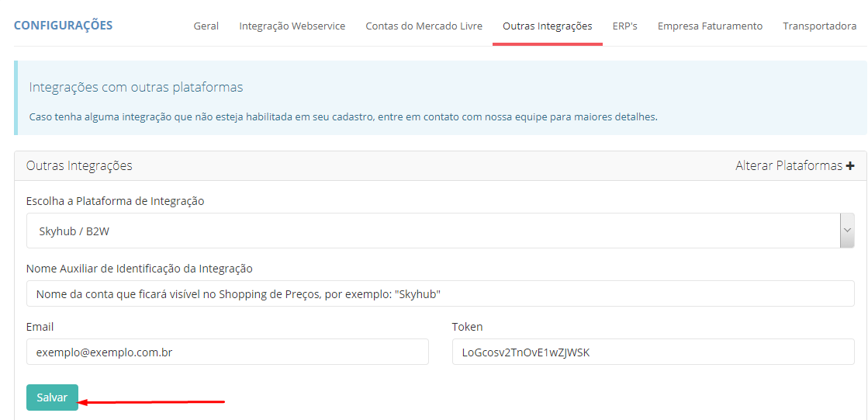Click the Email input field
The height and width of the screenshot is (420, 868).
point(227,352)
